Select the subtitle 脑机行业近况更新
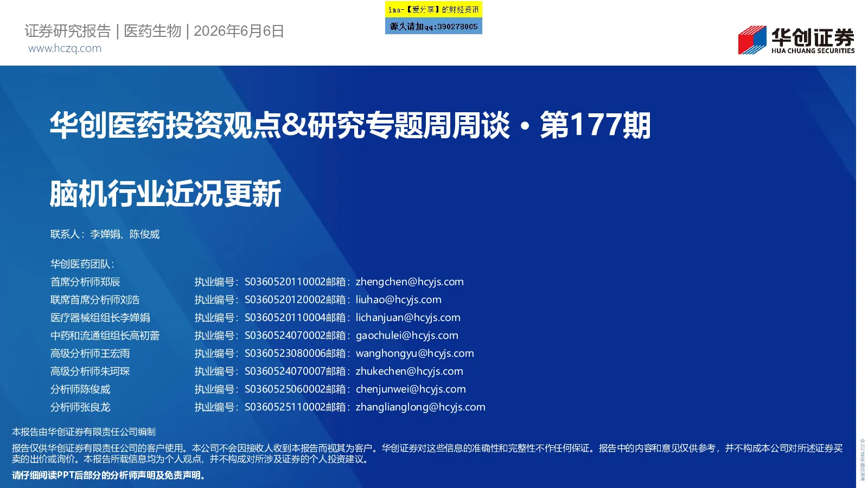868x488 pixels. (x=165, y=194)
